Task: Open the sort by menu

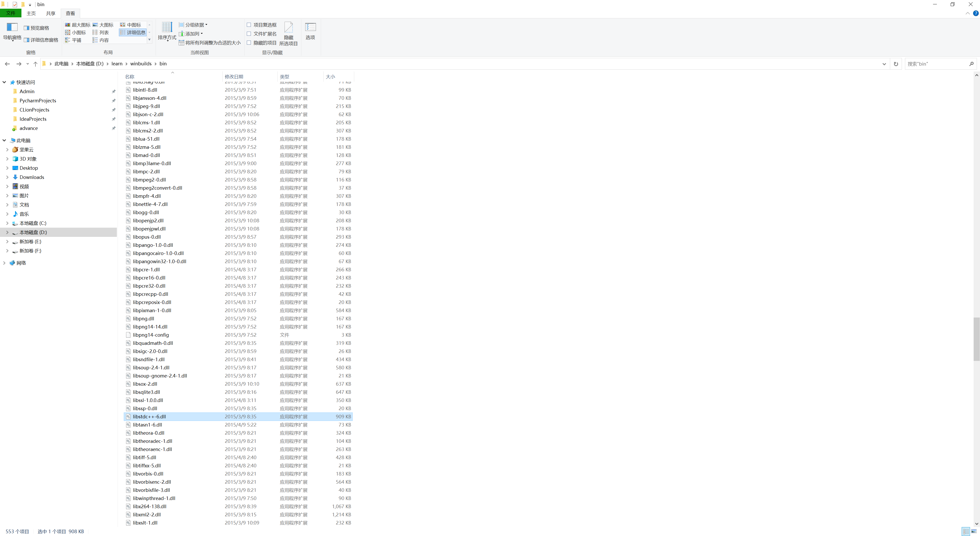Action: coord(167,32)
